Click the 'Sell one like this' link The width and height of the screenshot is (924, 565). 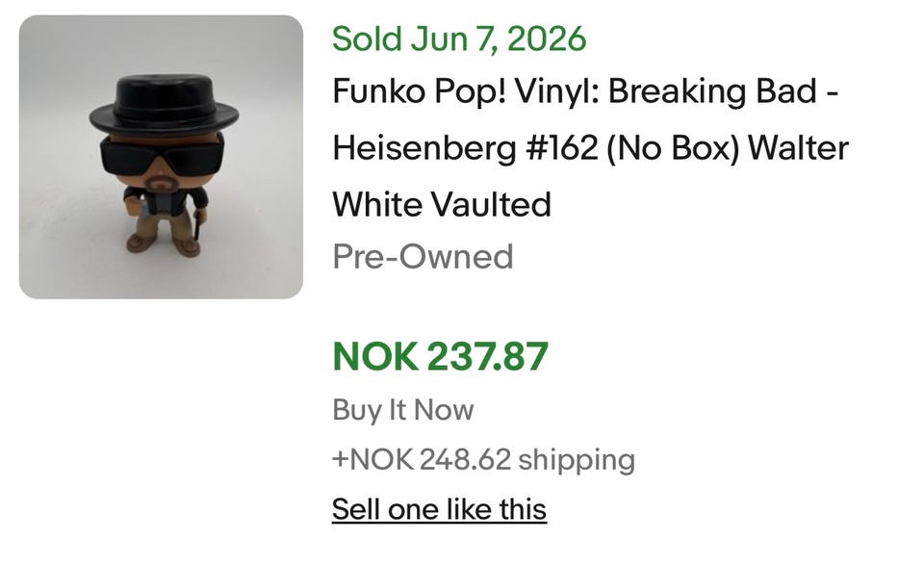click(439, 509)
